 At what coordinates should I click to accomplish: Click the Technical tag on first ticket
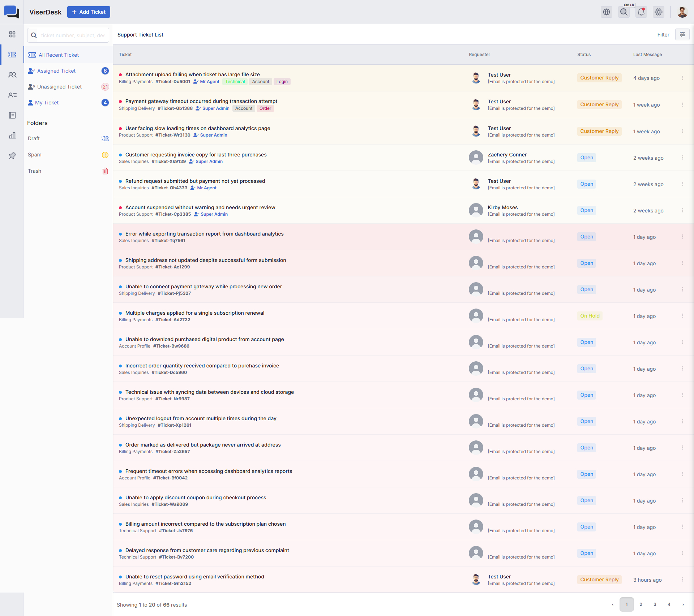[235, 82]
